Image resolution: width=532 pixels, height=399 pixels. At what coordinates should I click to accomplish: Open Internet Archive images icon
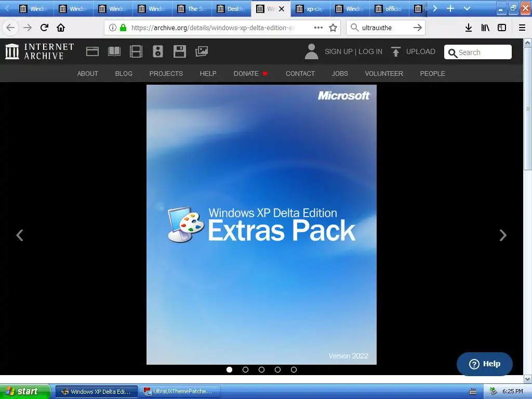(202, 51)
